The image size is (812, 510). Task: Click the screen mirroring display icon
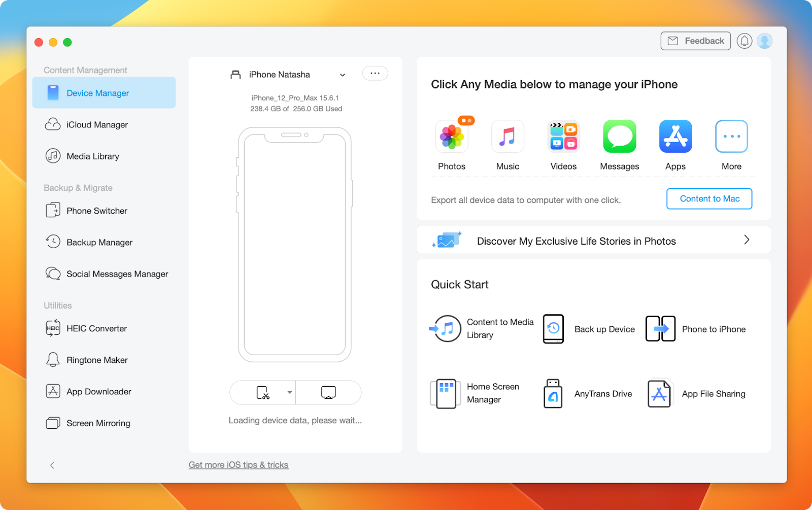328,392
